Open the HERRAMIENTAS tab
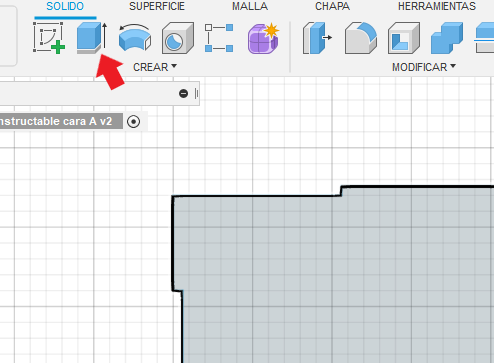 (437, 6)
